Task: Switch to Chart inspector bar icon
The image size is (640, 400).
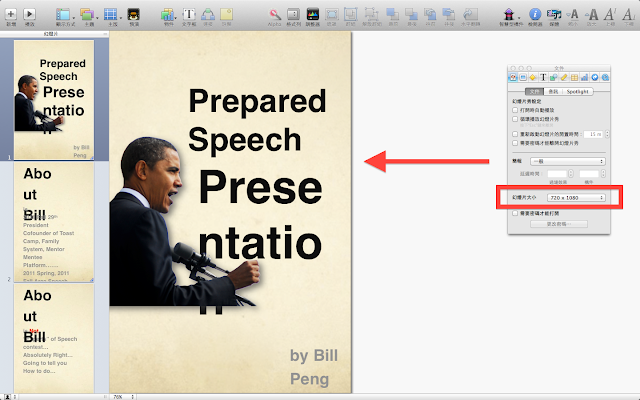Action: coord(584,77)
